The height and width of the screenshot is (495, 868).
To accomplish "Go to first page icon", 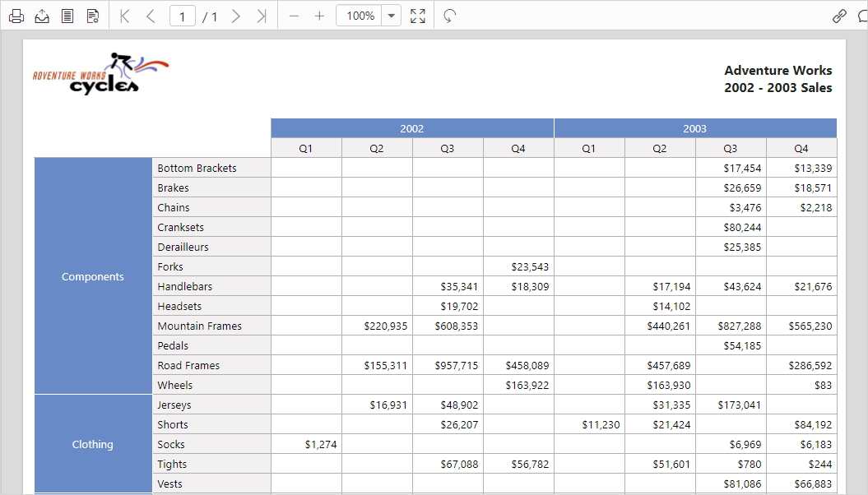I will 124,16.
